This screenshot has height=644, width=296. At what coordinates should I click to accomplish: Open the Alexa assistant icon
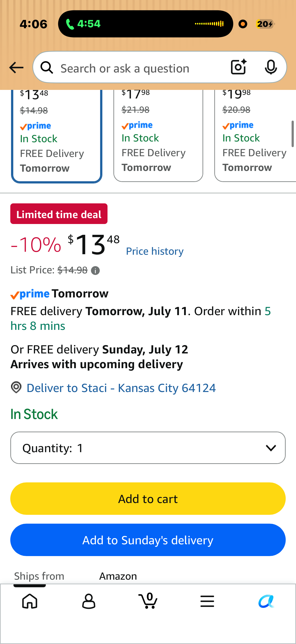click(266, 601)
